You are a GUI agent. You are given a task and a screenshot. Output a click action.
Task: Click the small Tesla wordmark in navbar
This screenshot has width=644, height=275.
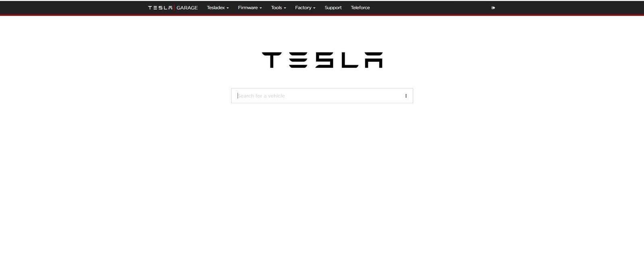[160, 8]
